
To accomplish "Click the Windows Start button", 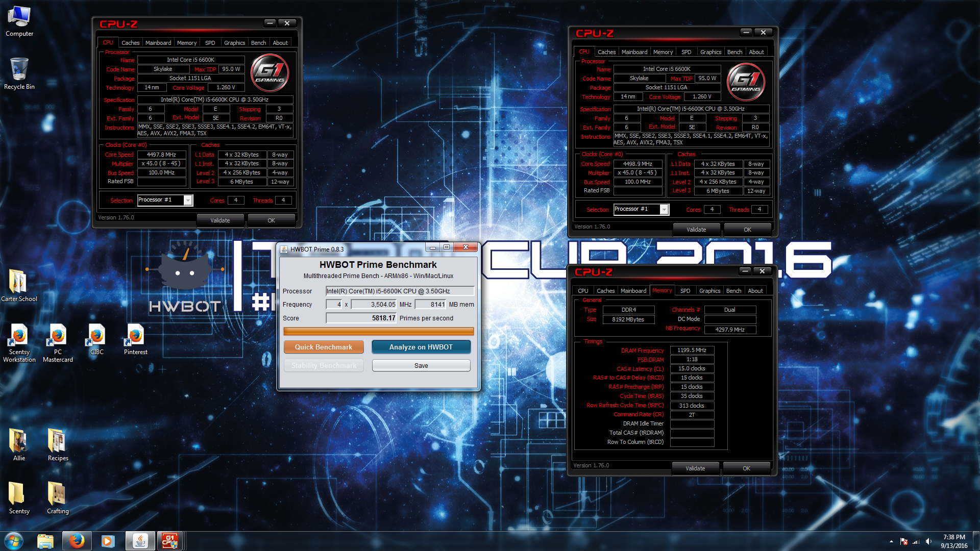I will pyautogui.click(x=14, y=541).
